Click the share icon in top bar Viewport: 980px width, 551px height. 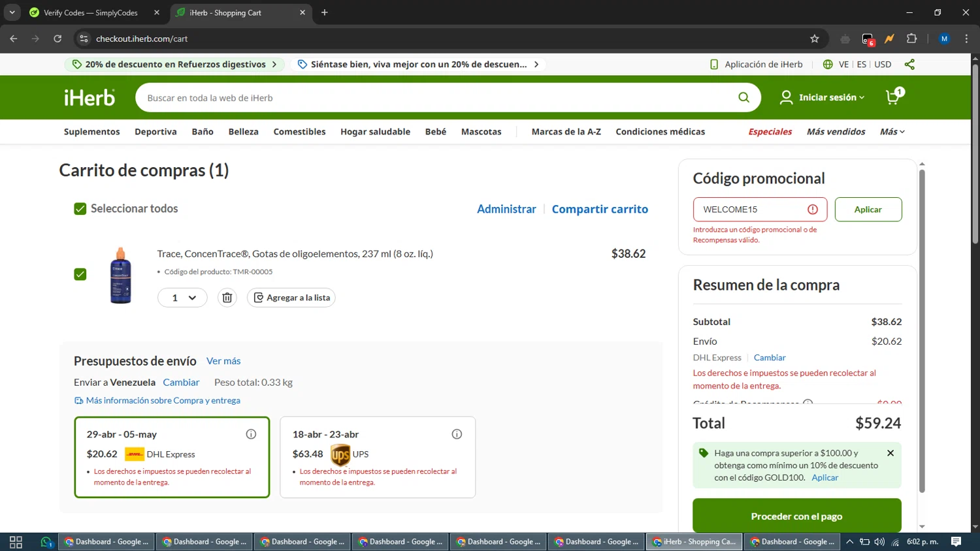(x=909, y=64)
